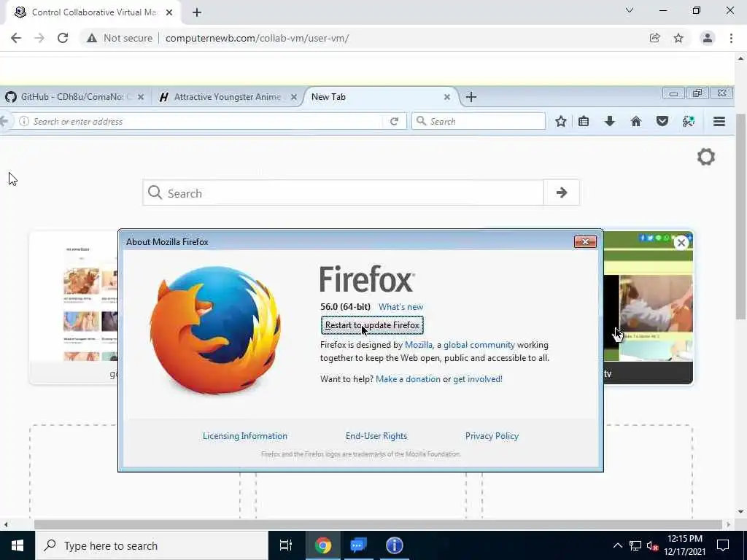Open End-User Rights
The image size is (747, 560).
click(376, 436)
